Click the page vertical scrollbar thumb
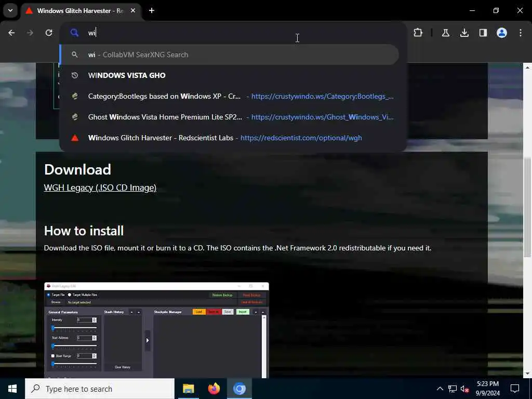 point(527,208)
